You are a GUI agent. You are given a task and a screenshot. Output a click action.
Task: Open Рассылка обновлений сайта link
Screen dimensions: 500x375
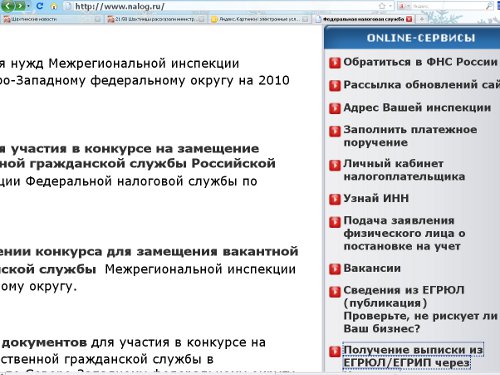click(x=422, y=85)
